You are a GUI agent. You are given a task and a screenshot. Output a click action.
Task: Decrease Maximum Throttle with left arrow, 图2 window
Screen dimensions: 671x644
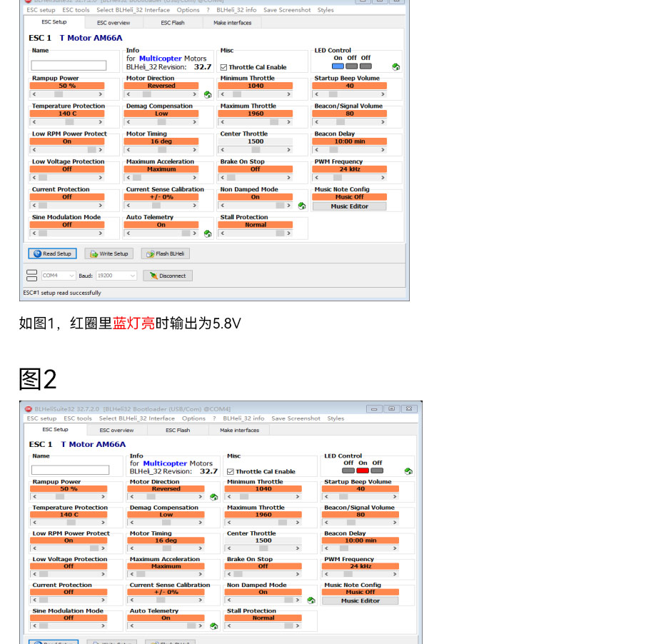(x=229, y=523)
